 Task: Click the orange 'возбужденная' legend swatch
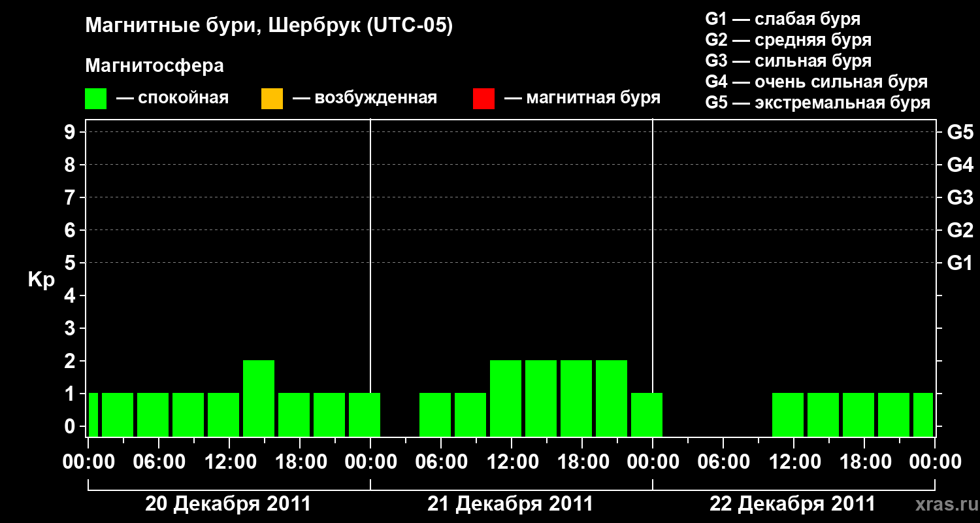pyautogui.click(x=272, y=99)
